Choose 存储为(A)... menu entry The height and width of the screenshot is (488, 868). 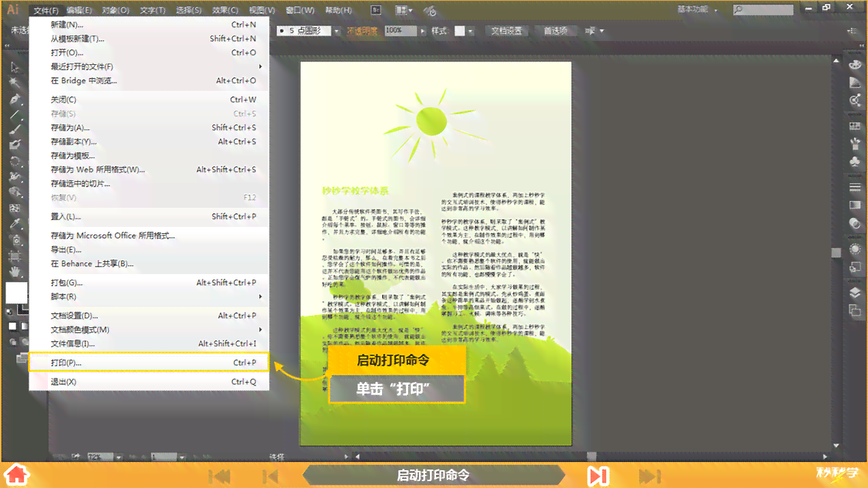(149, 127)
